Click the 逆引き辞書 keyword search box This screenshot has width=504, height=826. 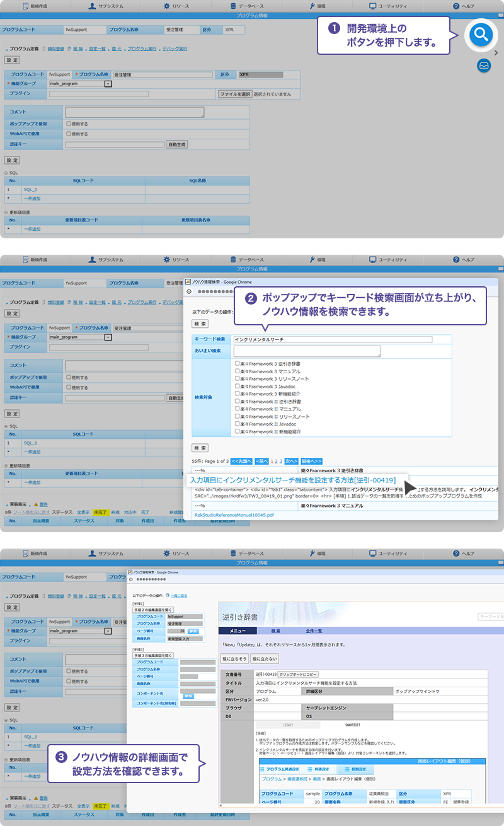tap(490, 616)
